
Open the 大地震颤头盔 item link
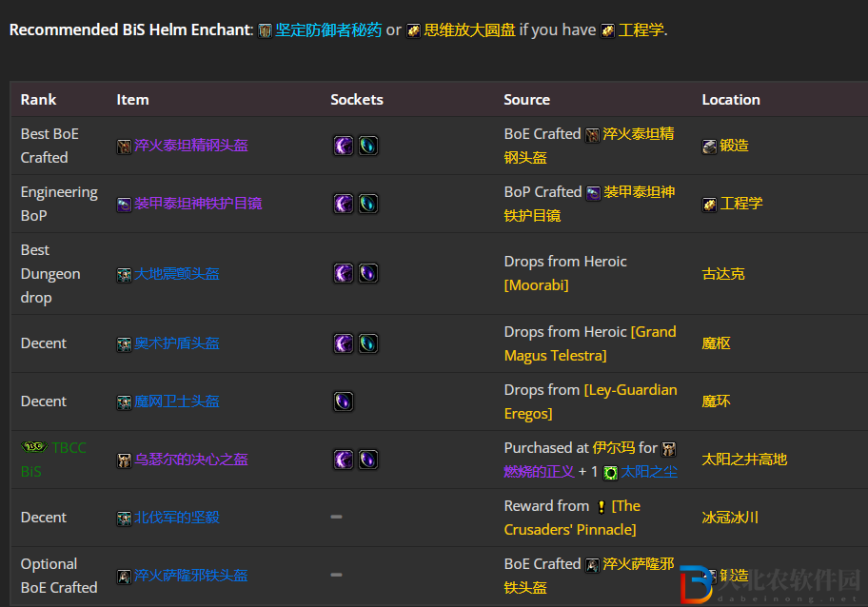pyautogui.click(x=177, y=274)
